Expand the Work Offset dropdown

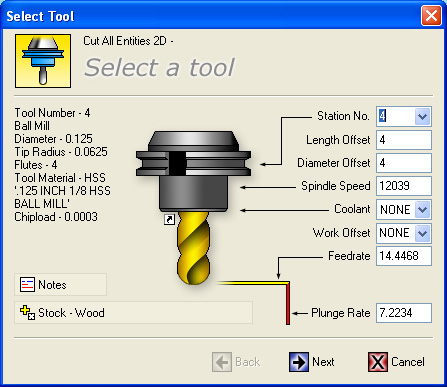(x=422, y=233)
